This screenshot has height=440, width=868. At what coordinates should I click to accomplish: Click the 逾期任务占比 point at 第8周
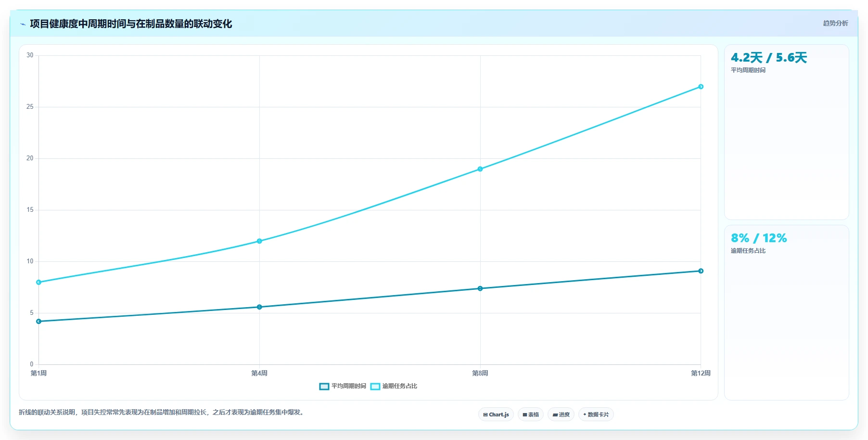480,169
